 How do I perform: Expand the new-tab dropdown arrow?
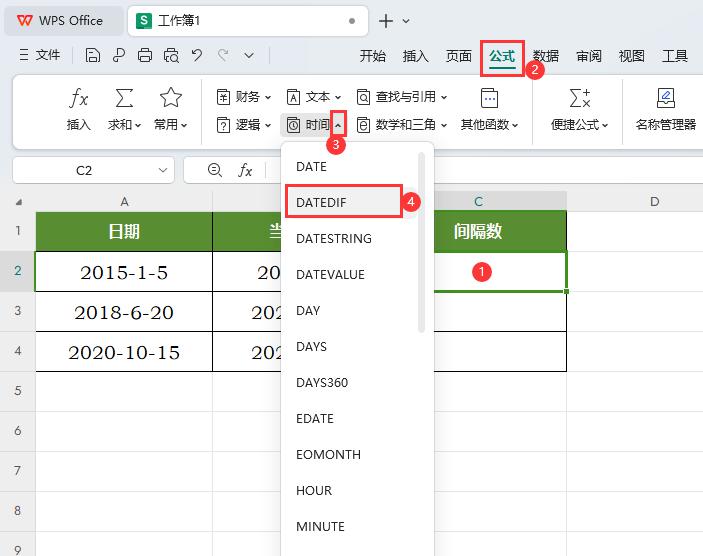point(406,21)
